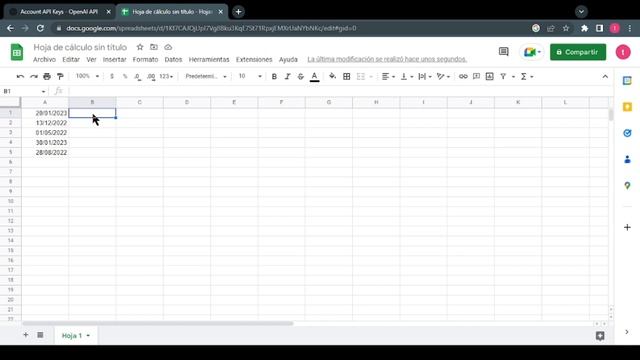Open the borders tool
Viewport: 640px width, 360px height.
coord(347,76)
